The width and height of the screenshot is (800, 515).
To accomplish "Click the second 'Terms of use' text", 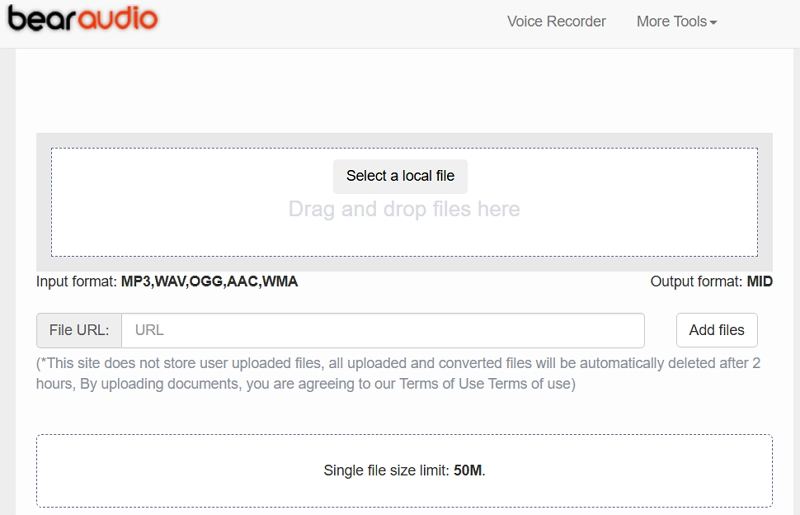I will (531, 383).
